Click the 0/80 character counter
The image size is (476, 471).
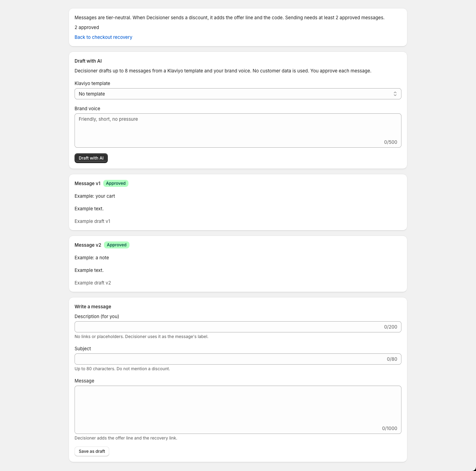392,359
